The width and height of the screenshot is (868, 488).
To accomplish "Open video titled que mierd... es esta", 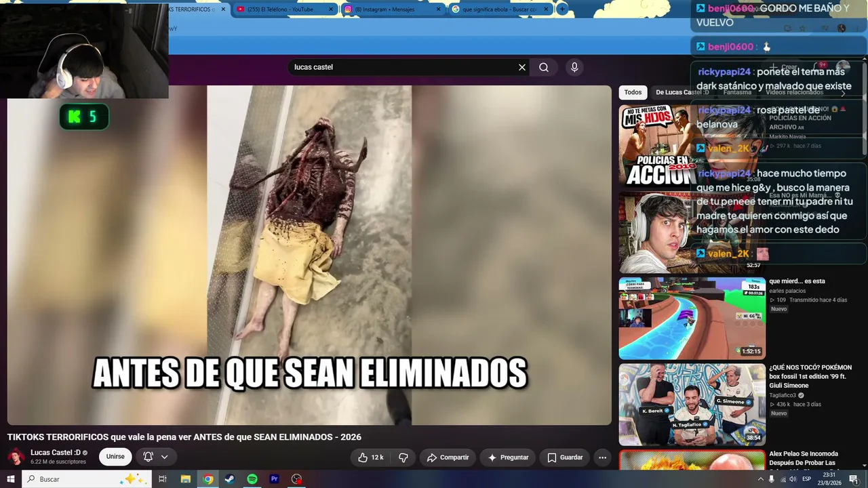I will pos(797,281).
